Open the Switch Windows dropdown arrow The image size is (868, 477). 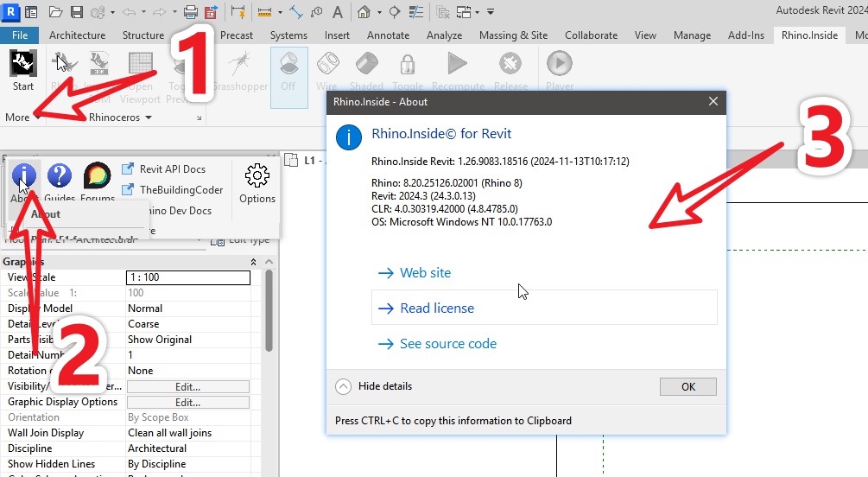pyautogui.click(x=477, y=11)
